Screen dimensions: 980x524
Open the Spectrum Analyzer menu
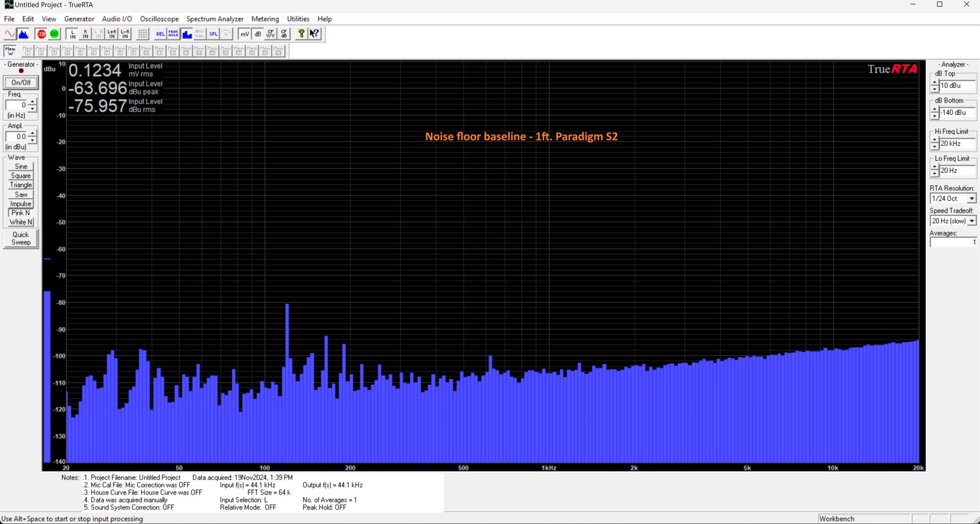point(215,19)
